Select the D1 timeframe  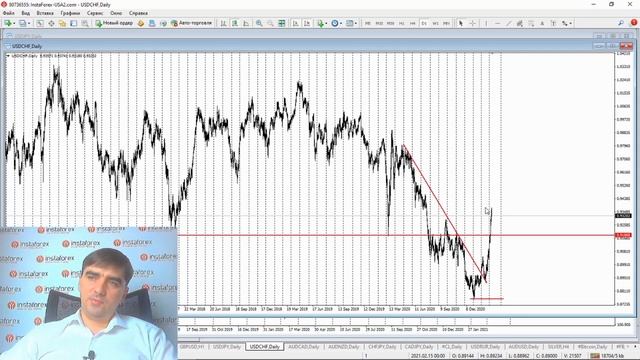pos(424,23)
